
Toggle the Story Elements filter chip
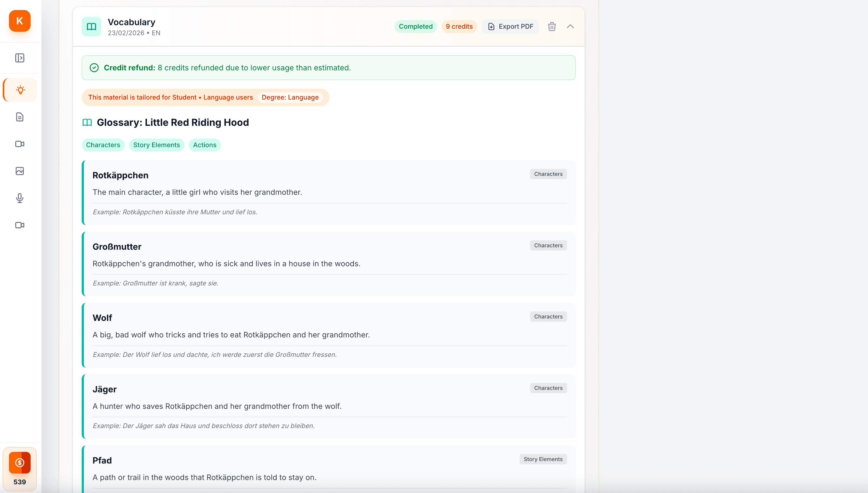click(156, 145)
